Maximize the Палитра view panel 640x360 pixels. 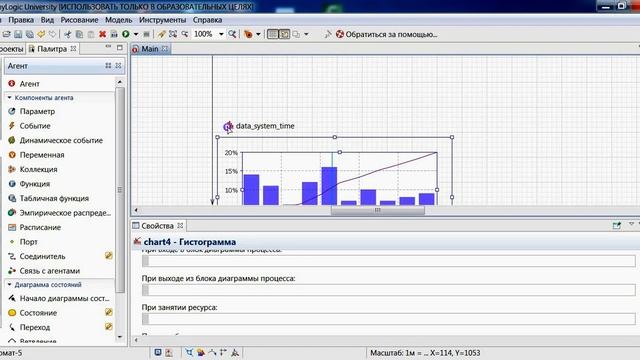(x=120, y=48)
